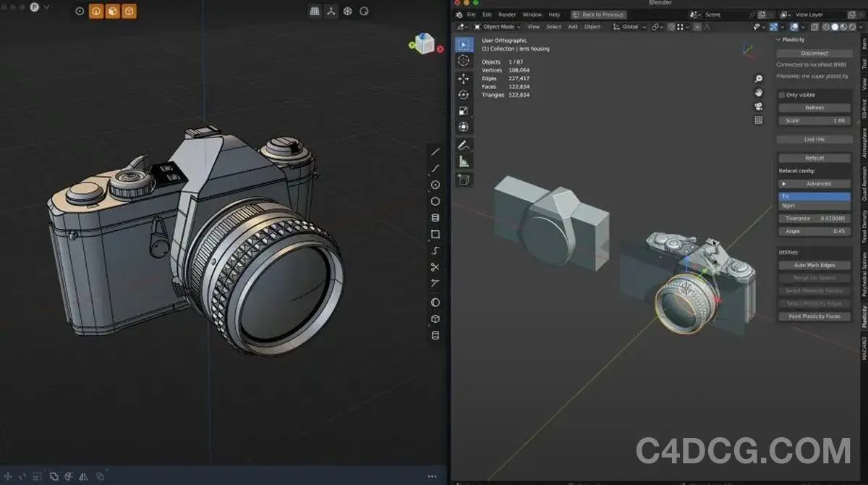Switch refacet mode to Tri
The image size is (868, 485).
pyautogui.click(x=814, y=195)
